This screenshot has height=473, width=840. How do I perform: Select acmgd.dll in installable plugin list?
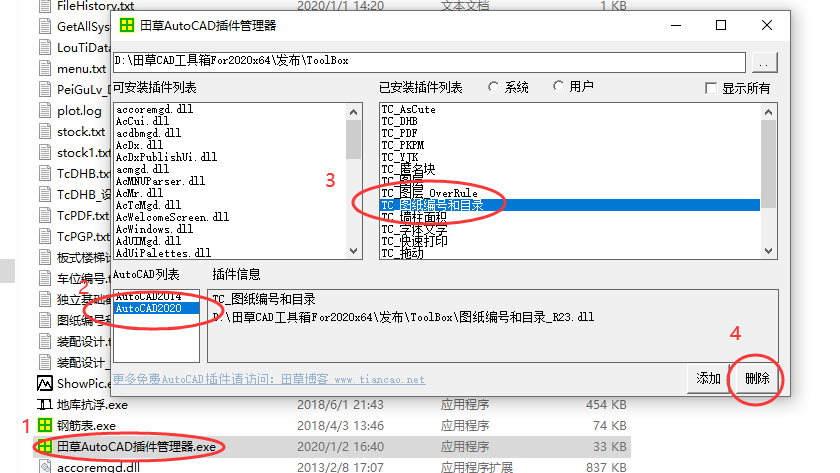tap(142, 169)
